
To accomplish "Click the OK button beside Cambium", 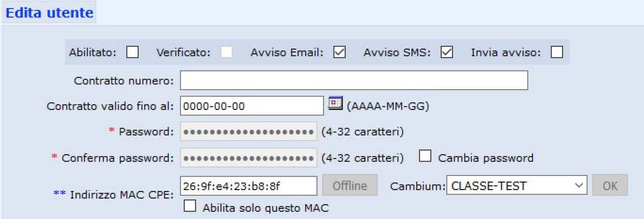I will click(610, 185).
